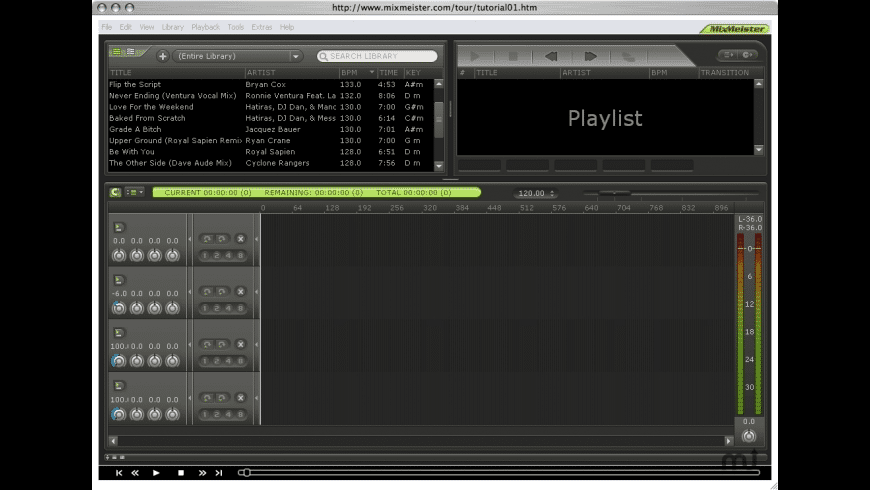Skip to previous track in playlist toolbar

point(550,56)
